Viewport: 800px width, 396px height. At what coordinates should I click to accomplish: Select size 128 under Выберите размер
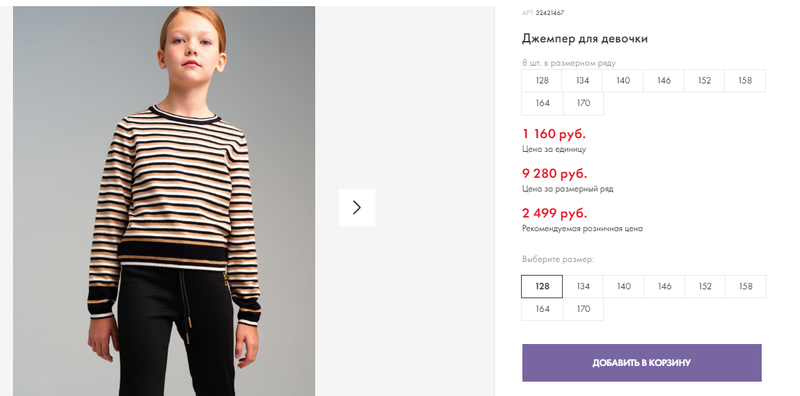click(542, 286)
